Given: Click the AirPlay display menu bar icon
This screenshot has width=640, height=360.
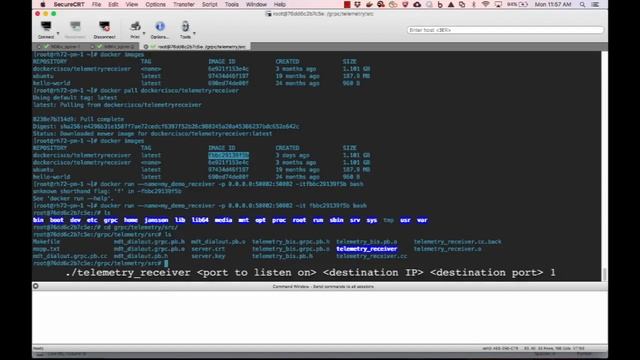Looking at the screenshot, I should coord(498,4).
